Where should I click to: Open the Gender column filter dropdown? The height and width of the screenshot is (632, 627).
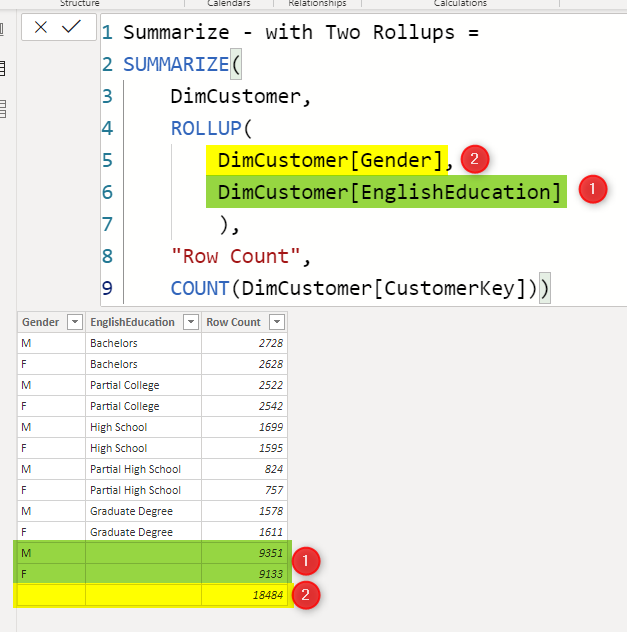(75, 322)
